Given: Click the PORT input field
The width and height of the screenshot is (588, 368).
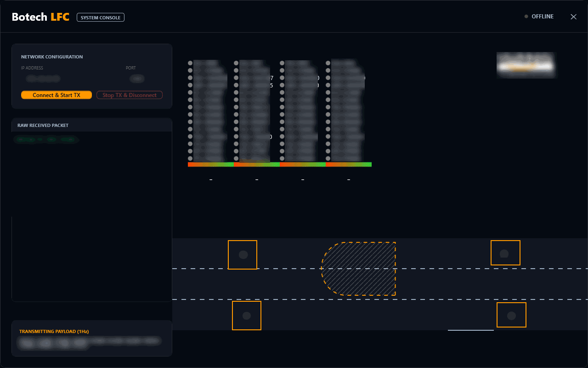Looking at the screenshot, I should [x=137, y=79].
